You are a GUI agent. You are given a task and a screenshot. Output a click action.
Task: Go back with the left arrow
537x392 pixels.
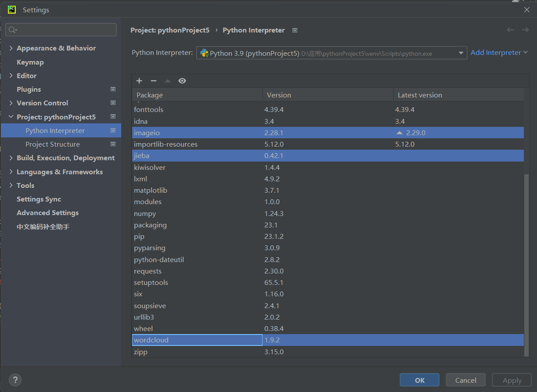(x=510, y=30)
